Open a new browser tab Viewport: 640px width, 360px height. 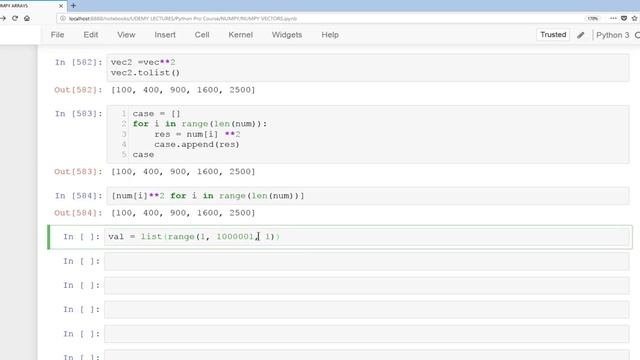pos(73,6)
